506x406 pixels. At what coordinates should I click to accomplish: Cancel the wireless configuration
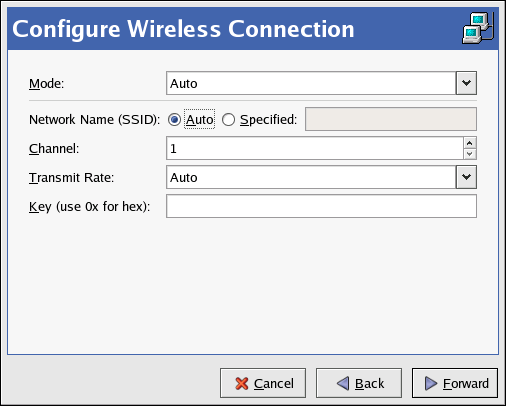coord(263,383)
